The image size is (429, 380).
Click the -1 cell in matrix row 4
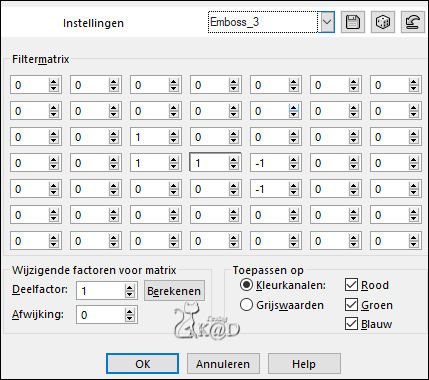coord(270,163)
